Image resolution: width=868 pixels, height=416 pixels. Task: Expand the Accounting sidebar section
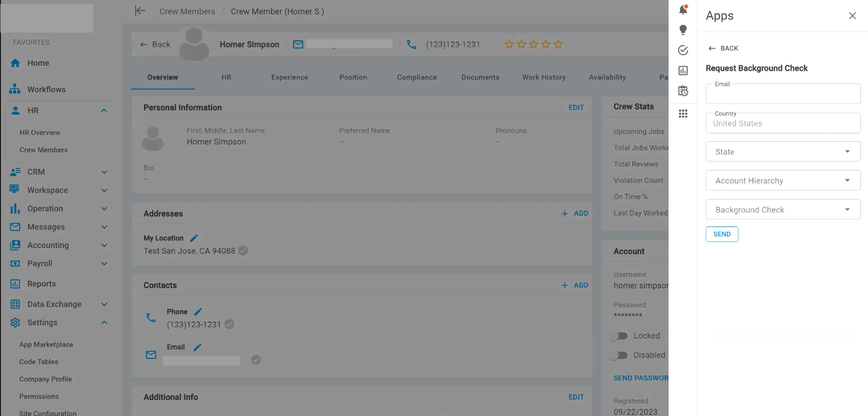pos(104,245)
